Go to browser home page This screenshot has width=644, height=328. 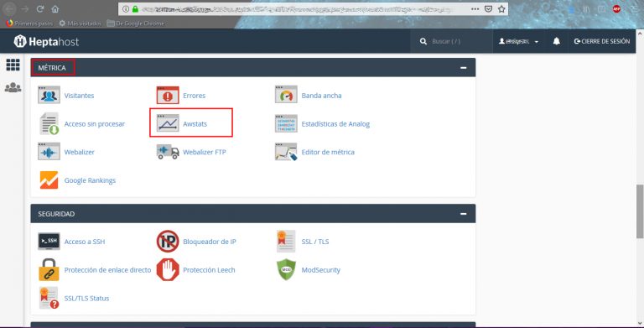click(55, 9)
